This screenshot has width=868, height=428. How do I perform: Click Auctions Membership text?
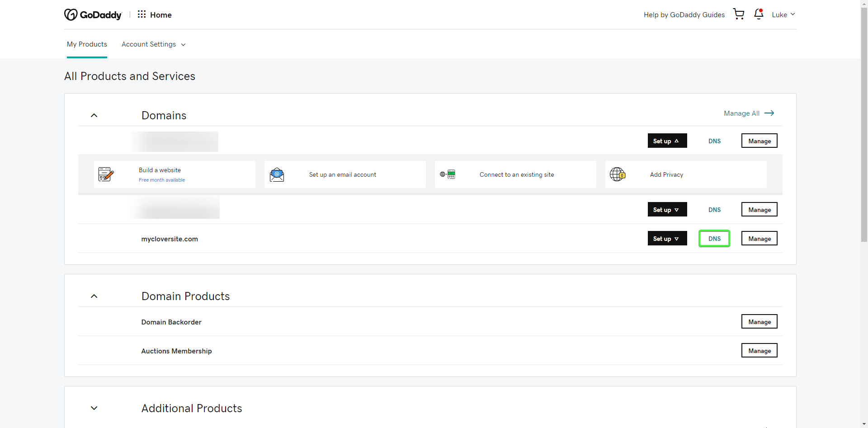176,351
